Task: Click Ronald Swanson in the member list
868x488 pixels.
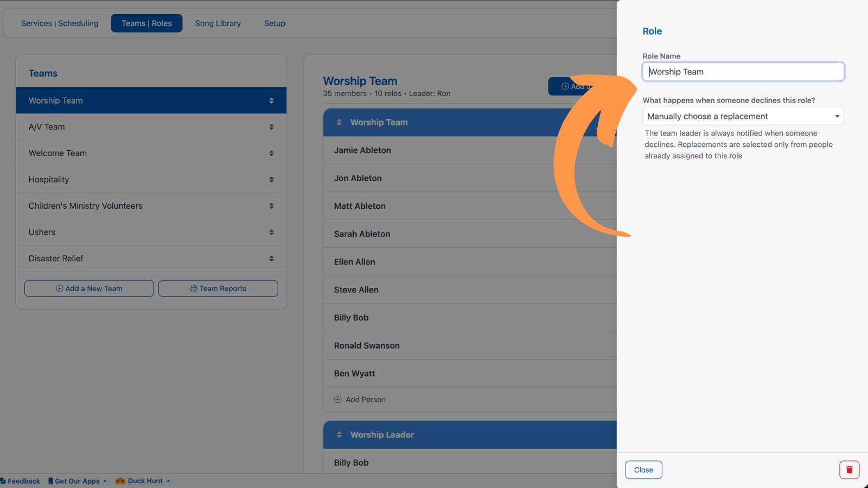Action: coord(367,346)
